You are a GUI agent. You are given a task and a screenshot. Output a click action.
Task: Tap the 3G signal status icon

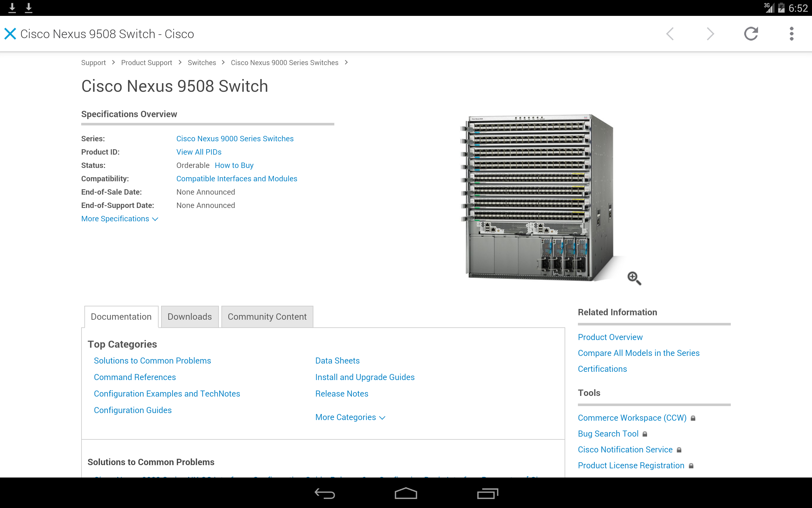769,8
